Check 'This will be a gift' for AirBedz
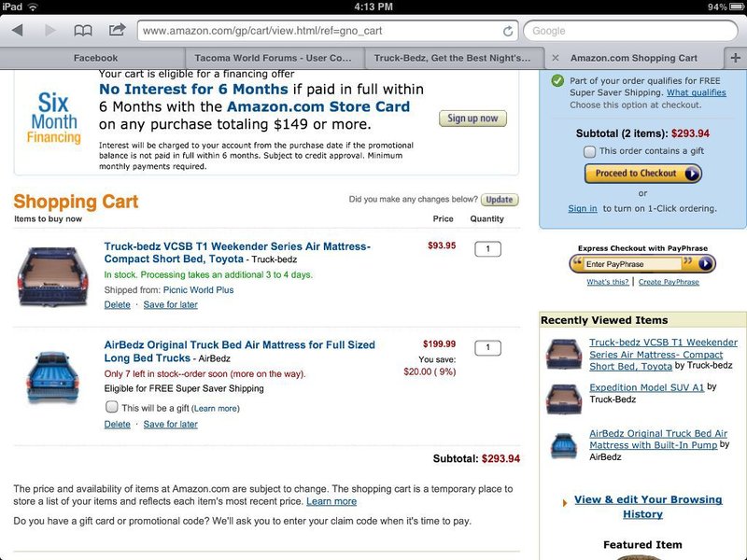The height and width of the screenshot is (560, 747). pyautogui.click(x=112, y=407)
